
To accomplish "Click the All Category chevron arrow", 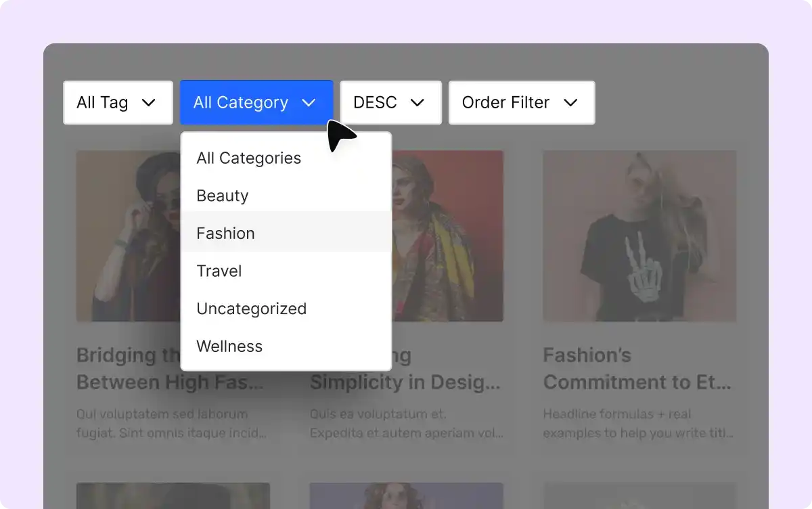I will [309, 103].
